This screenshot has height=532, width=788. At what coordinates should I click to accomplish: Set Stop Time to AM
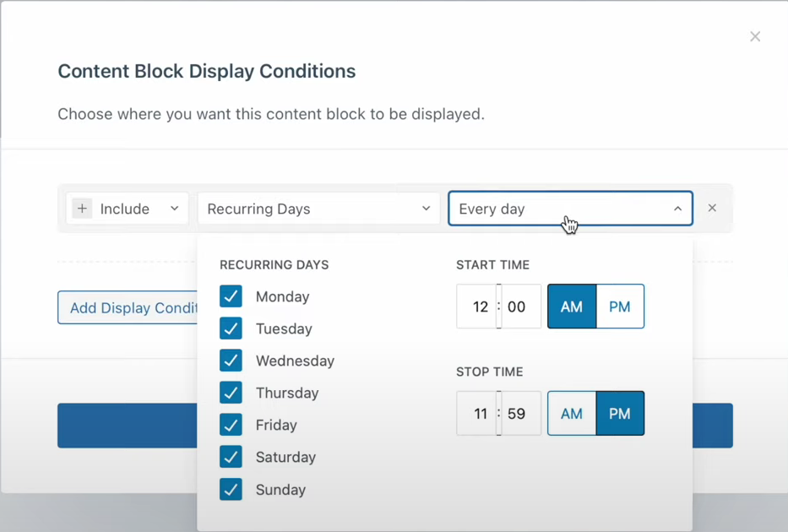pyautogui.click(x=572, y=414)
